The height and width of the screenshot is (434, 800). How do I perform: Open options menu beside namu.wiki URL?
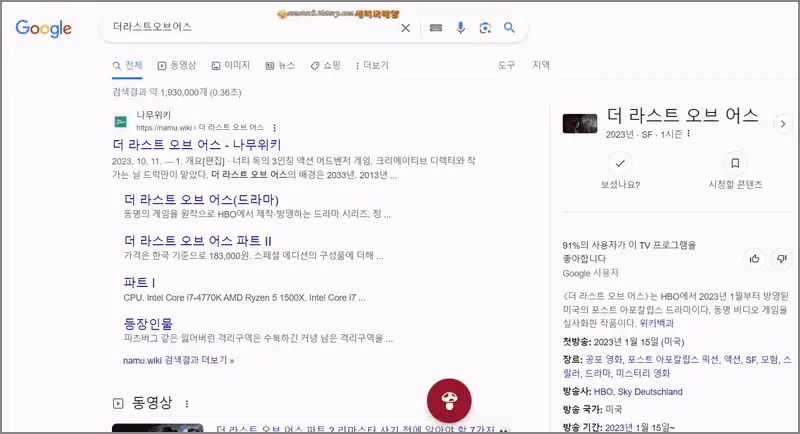pyautogui.click(x=274, y=127)
